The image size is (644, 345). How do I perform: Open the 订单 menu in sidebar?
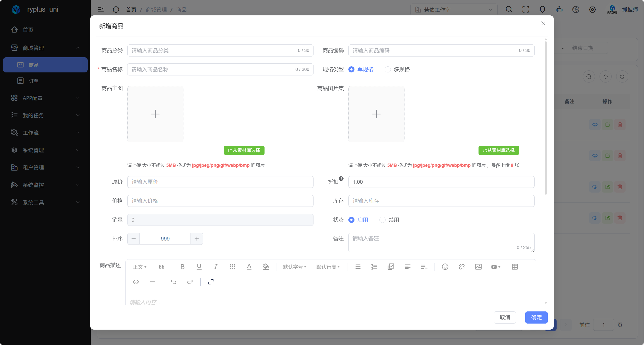[x=34, y=81]
